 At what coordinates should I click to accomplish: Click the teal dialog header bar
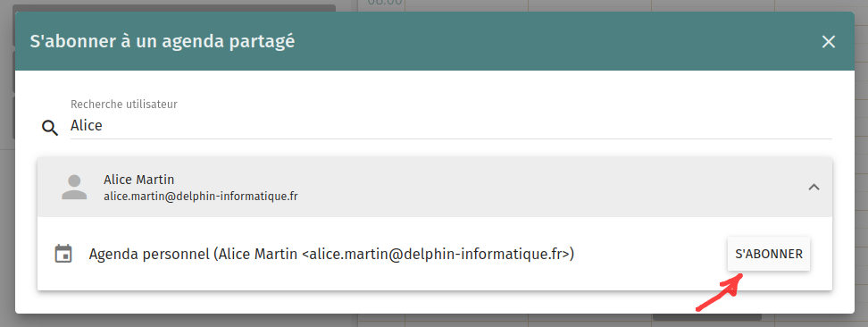click(x=435, y=41)
